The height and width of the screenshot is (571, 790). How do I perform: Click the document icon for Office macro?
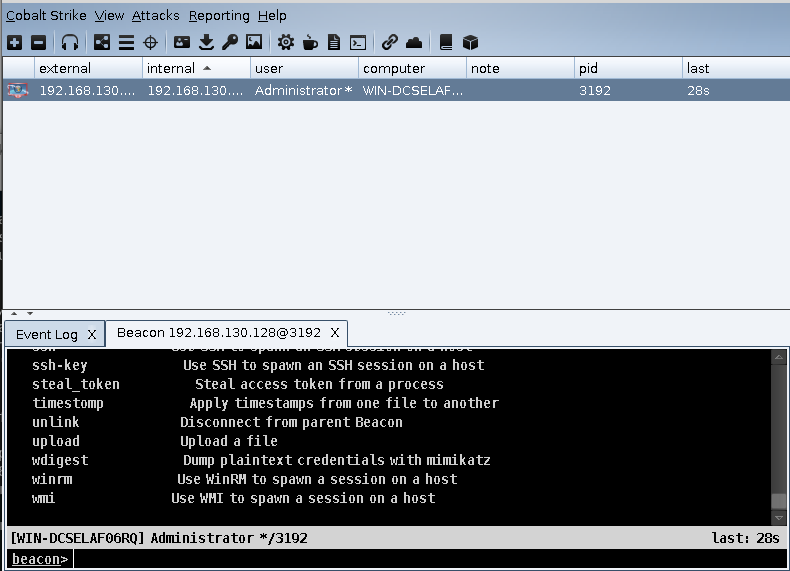pos(334,42)
